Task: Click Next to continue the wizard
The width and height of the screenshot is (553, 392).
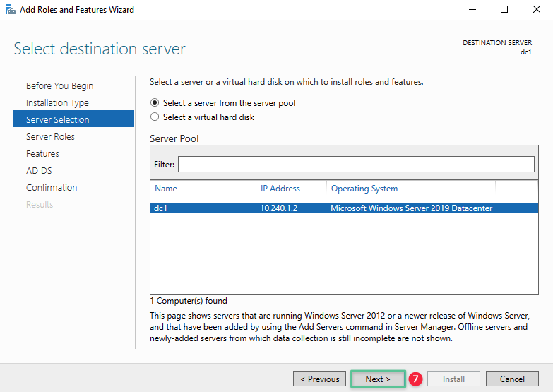Action: click(378, 379)
